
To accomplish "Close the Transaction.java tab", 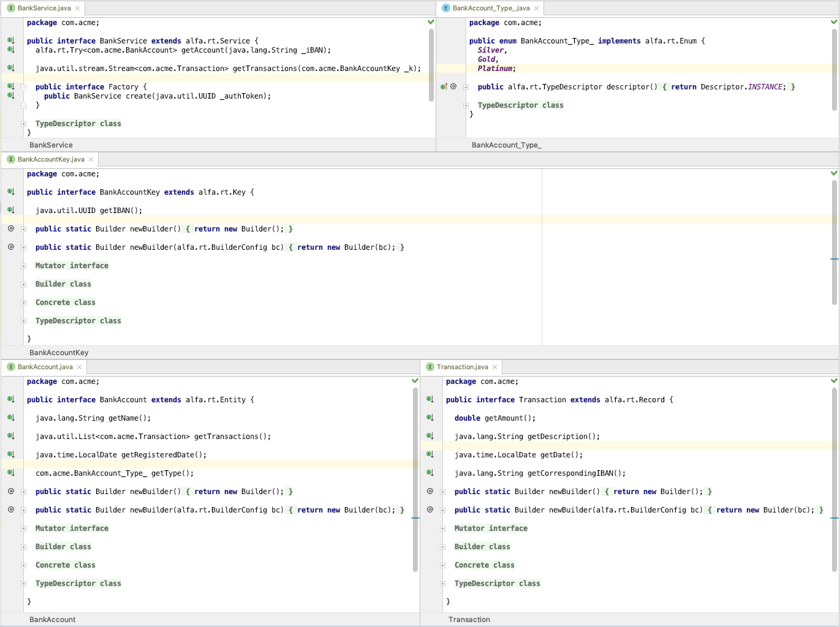I will (x=494, y=367).
